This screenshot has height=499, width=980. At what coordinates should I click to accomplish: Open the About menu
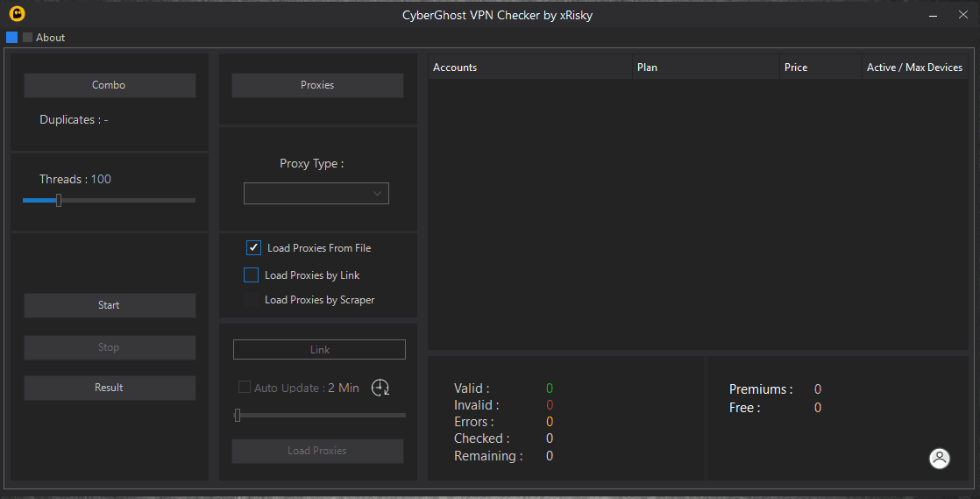click(x=50, y=38)
